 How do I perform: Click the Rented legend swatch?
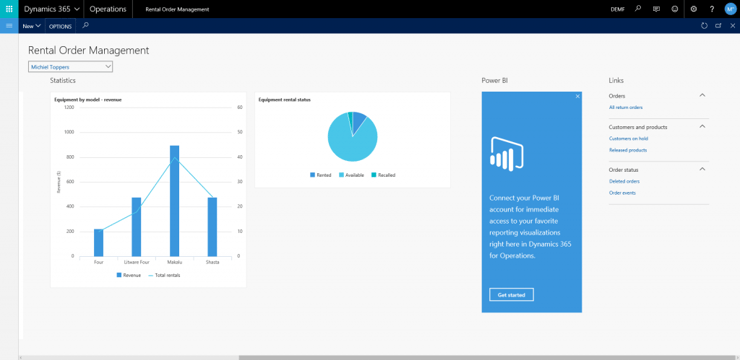click(312, 175)
